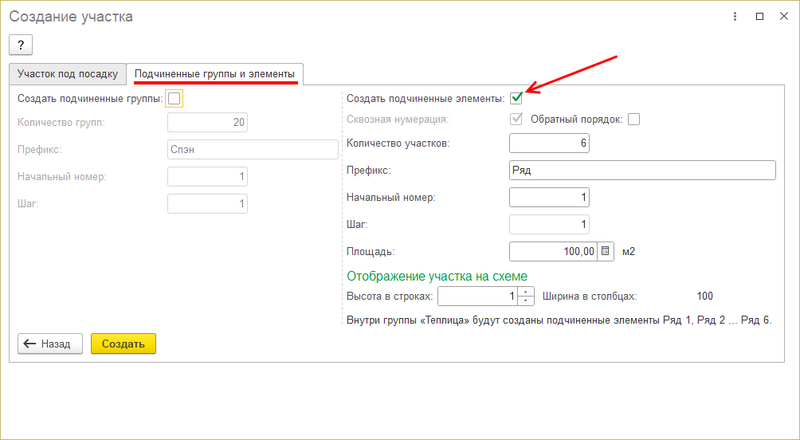
Task: Click the Площадь label
Action: (370, 252)
